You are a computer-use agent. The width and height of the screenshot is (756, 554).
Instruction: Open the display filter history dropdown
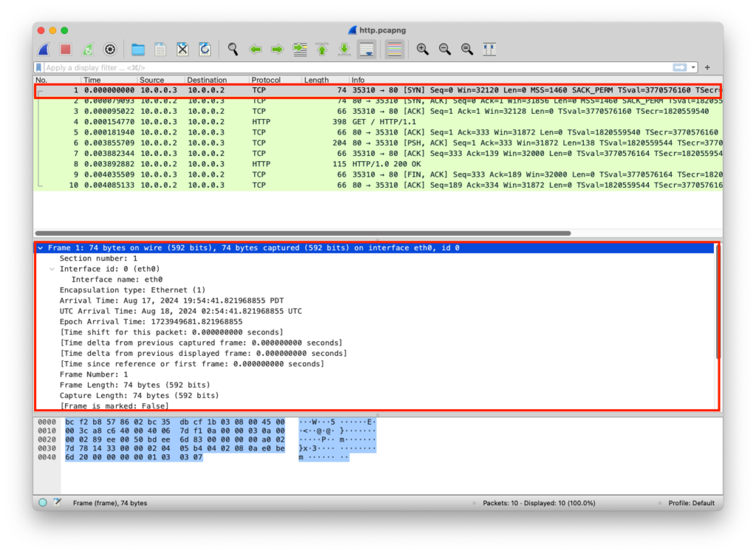[x=694, y=68]
